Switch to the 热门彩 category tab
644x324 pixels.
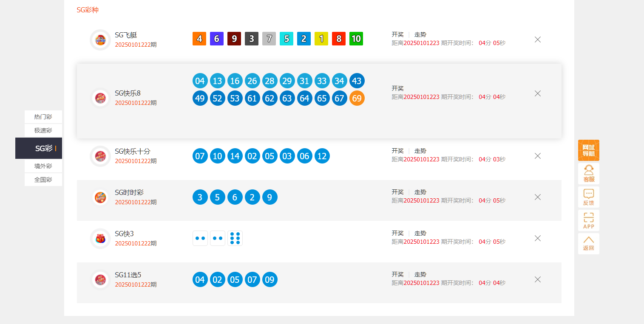tap(43, 117)
